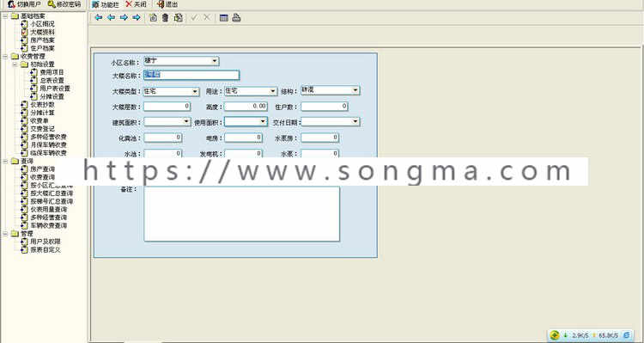Screen dimensions: 644x343
Task: Click the new record toolbar icon
Action: [153, 18]
